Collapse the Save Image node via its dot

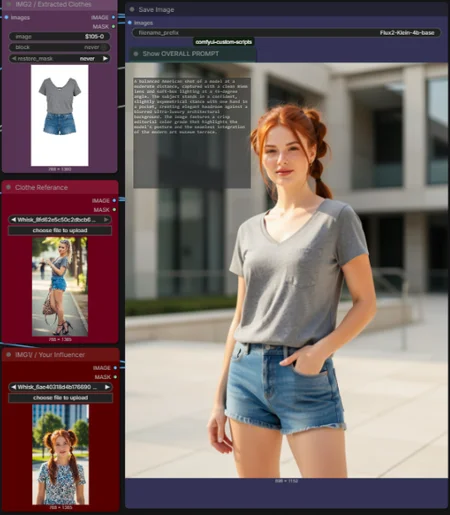132,10
